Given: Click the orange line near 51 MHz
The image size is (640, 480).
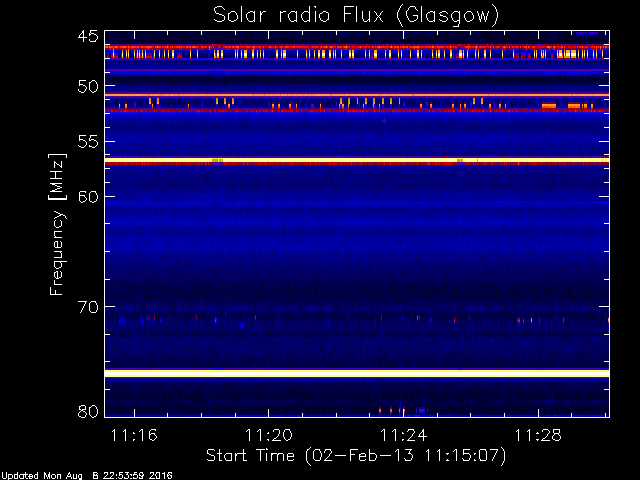Looking at the screenshot, I should tap(357, 95).
